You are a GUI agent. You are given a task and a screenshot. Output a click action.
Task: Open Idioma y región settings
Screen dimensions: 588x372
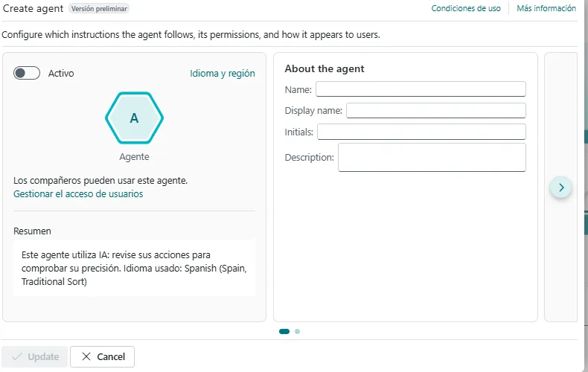pyautogui.click(x=223, y=74)
